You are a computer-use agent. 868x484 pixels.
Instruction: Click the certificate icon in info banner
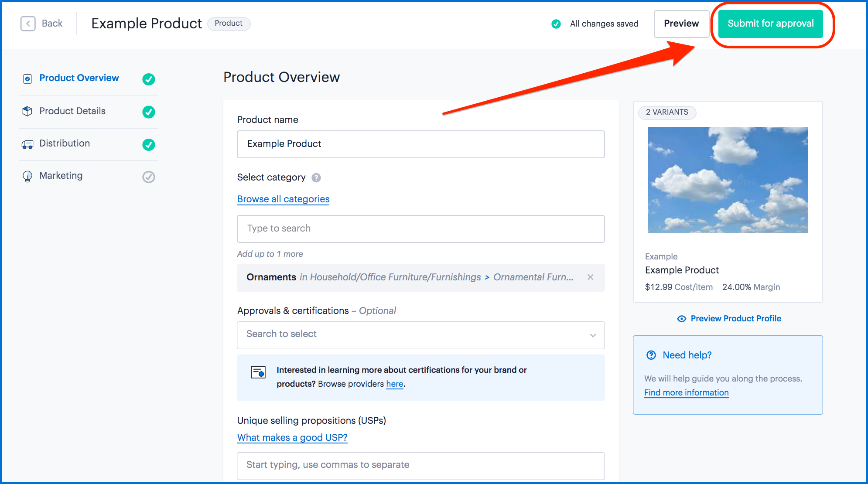click(x=258, y=372)
